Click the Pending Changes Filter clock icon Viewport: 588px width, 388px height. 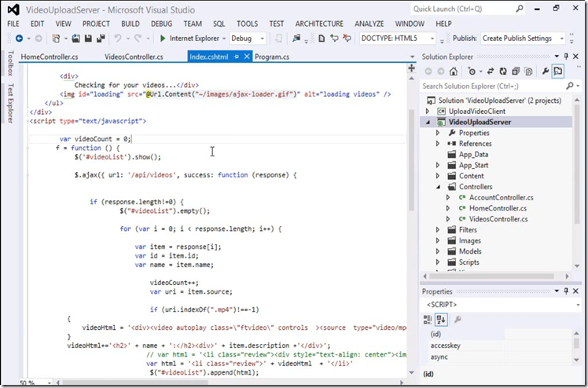(472, 71)
